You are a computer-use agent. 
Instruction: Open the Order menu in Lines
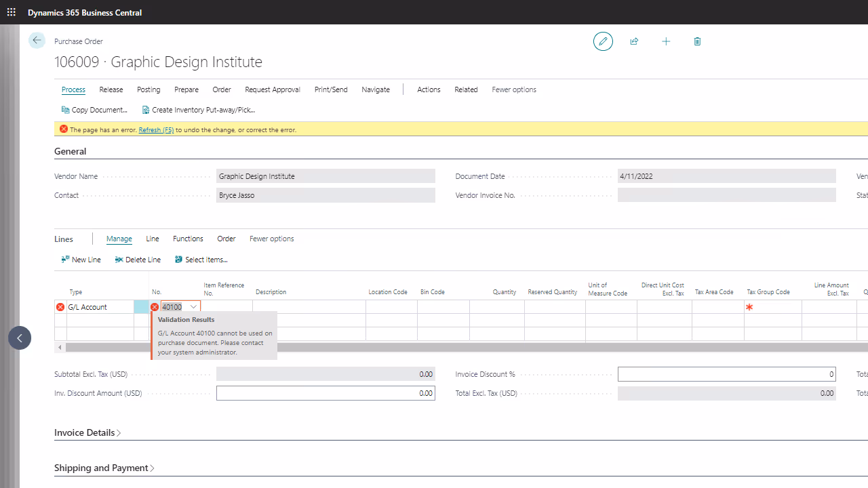click(x=226, y=239)
